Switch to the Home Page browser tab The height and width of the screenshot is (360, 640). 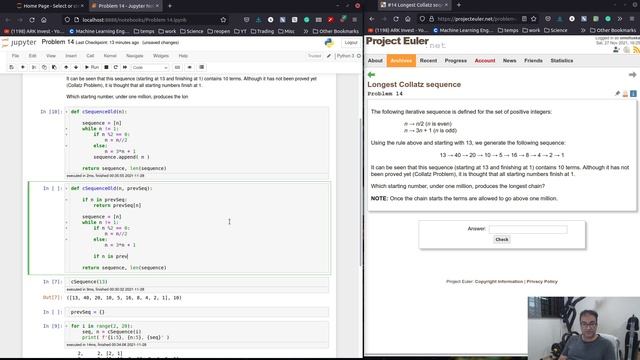[x=49, y=6]
